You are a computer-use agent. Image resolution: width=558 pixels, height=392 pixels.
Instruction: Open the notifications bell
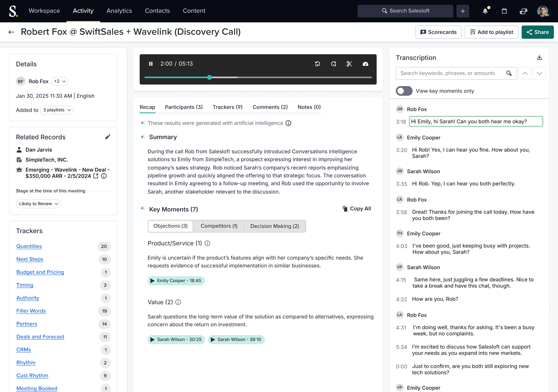[485, 11]
